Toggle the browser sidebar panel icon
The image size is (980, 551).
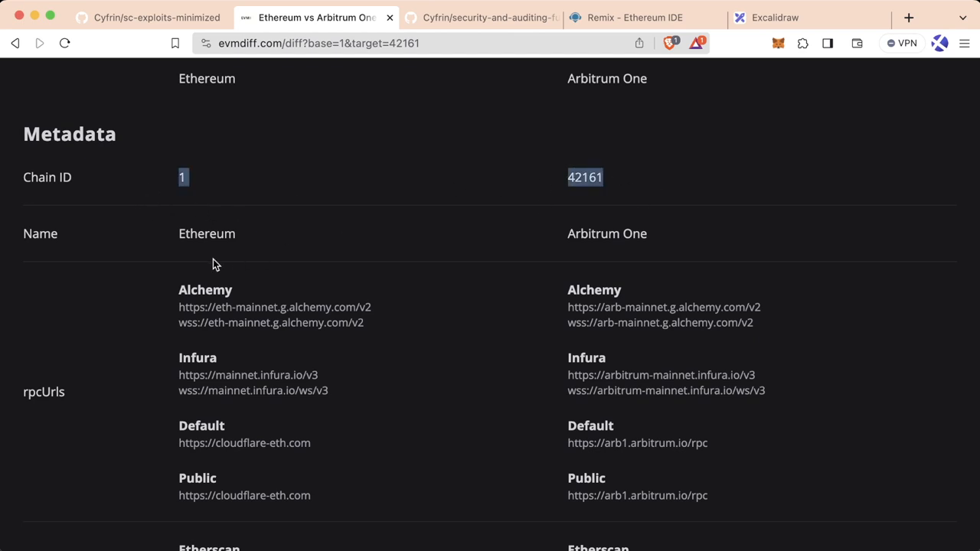point(828,44)
